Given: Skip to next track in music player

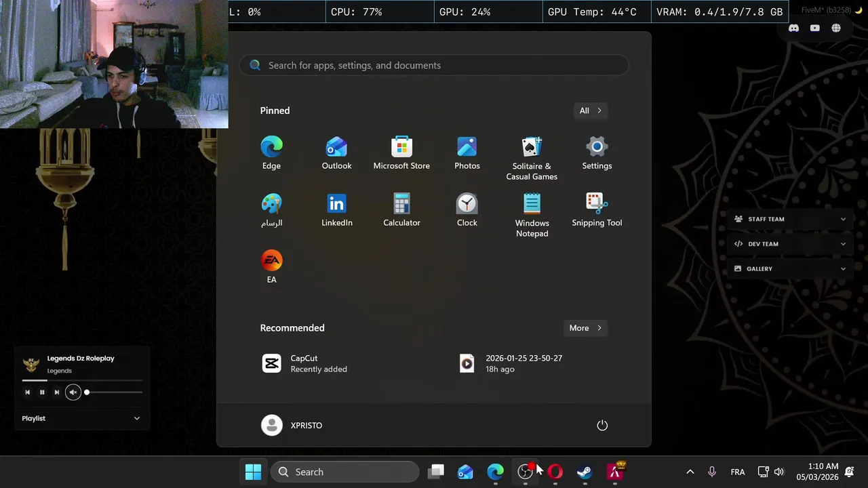Looking at the screenshot, I should (57, 392).
